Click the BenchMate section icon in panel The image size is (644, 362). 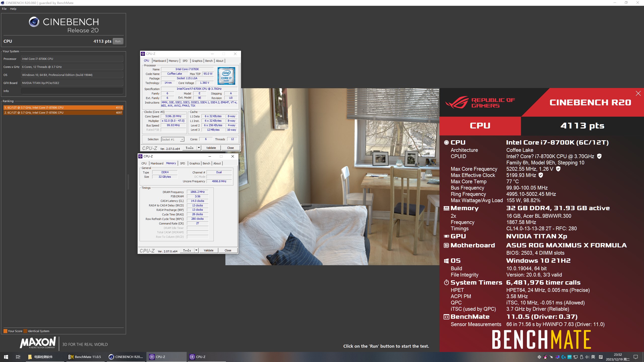click(446, 317)
